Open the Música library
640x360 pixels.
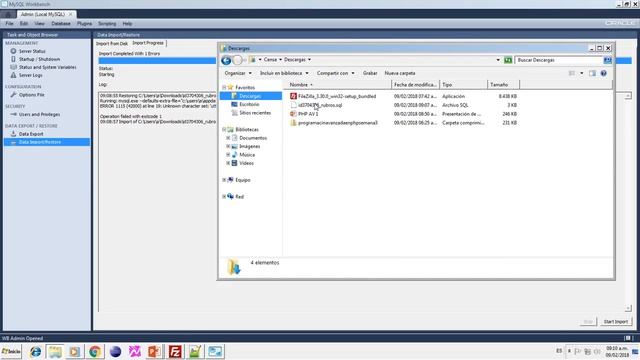point(247,155)
